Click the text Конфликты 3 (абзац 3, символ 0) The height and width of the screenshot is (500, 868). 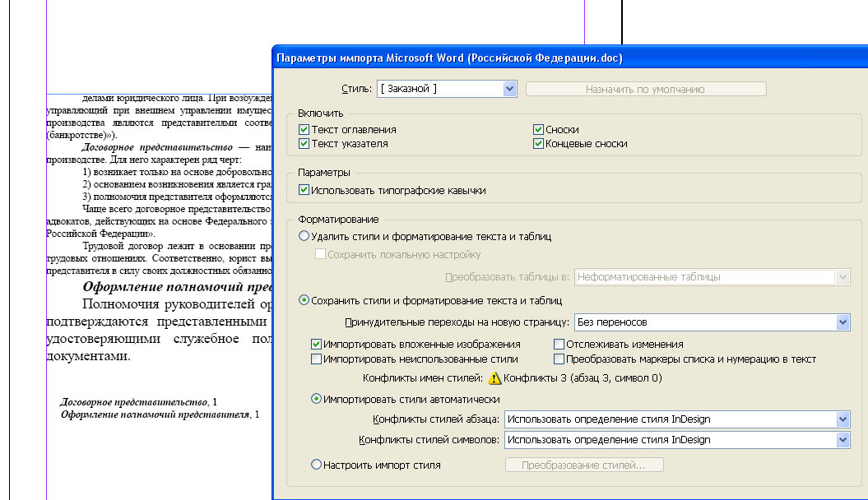pos(583,378)
